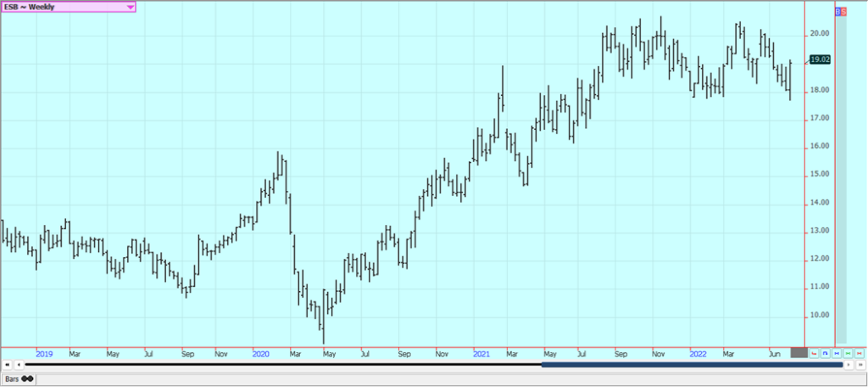This screenshot has height=387, width=868.
Task: Click the blue B buy button
Action: pos(837,11)
